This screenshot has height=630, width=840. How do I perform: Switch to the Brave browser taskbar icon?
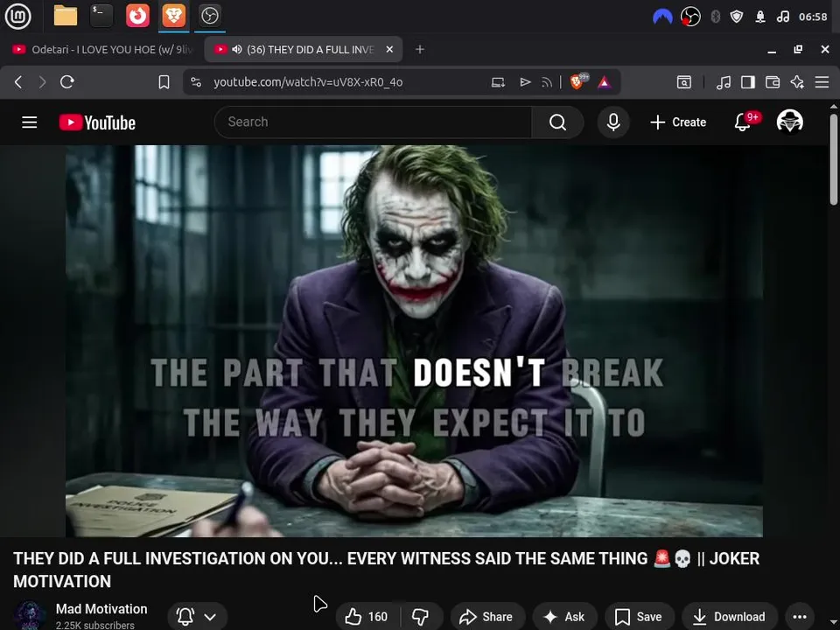point(173,16)
